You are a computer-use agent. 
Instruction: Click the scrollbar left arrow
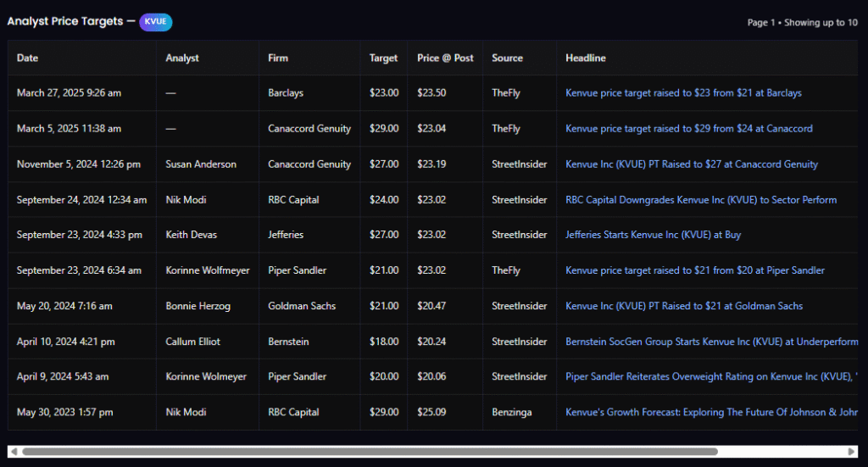14,452
